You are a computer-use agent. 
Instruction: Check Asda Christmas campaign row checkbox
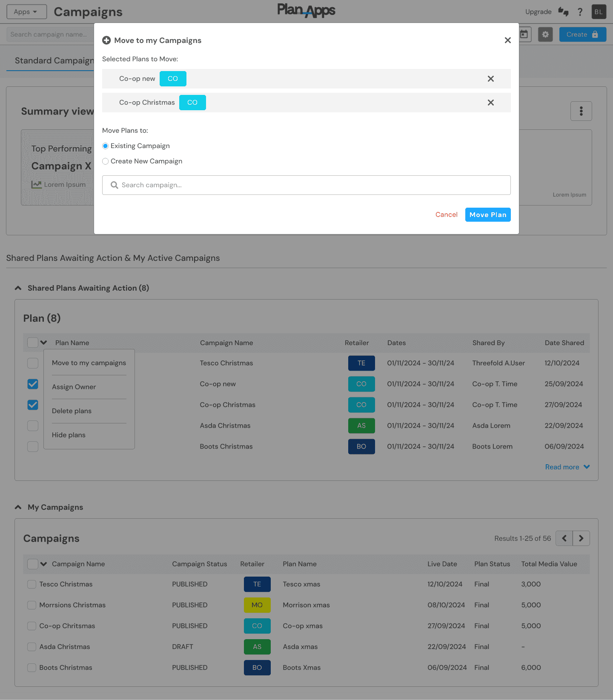click(x=32, y=647)
